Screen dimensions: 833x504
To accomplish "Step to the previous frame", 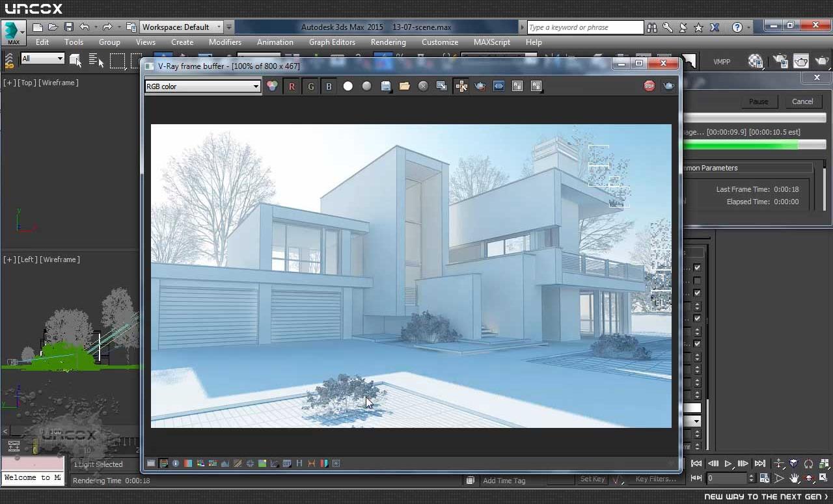I will (x=713, y=464).
